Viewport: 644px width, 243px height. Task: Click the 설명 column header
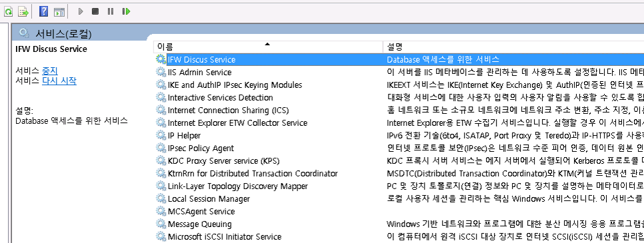[513, 47]
